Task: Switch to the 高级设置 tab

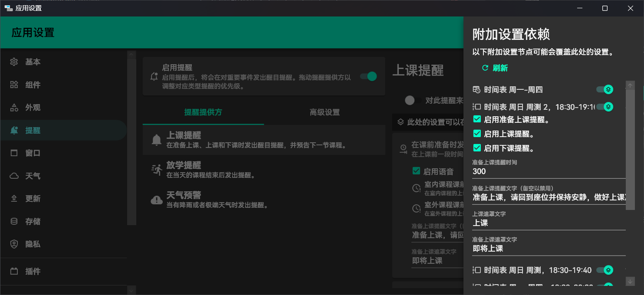Action: coord(325,112)
